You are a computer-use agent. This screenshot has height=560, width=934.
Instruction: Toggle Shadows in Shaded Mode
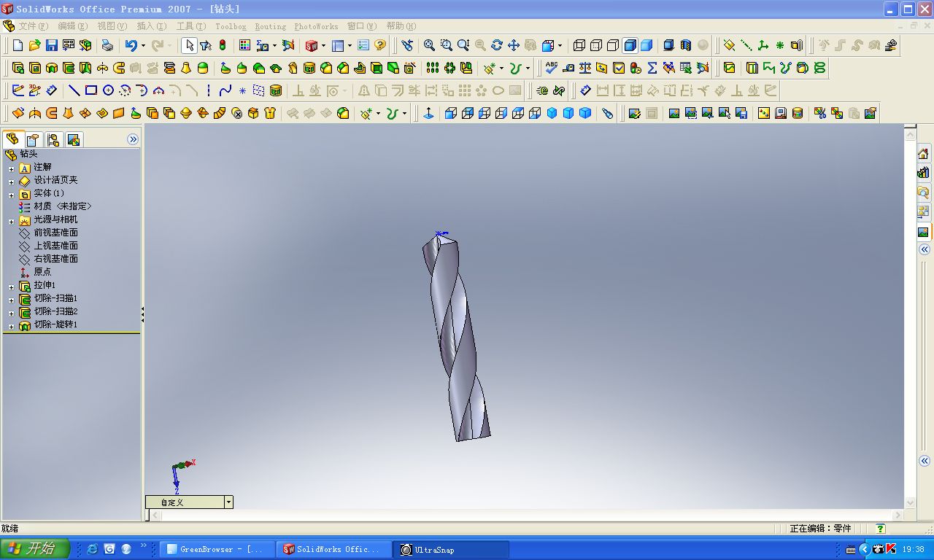[668, 45]
